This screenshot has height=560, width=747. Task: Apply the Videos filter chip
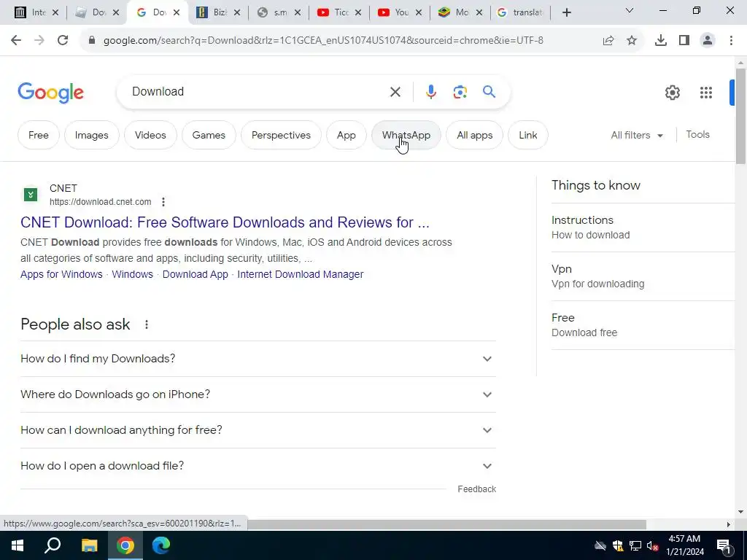tap(150, 135)
